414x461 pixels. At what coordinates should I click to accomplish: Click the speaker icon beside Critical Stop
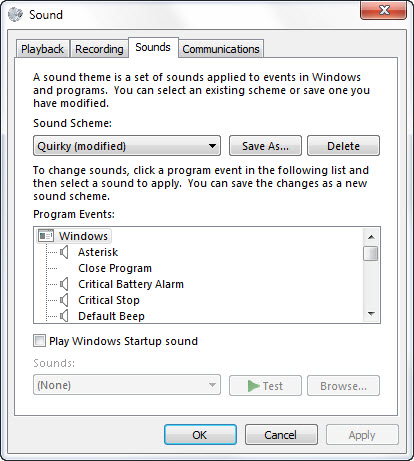(x=64, y=300)
